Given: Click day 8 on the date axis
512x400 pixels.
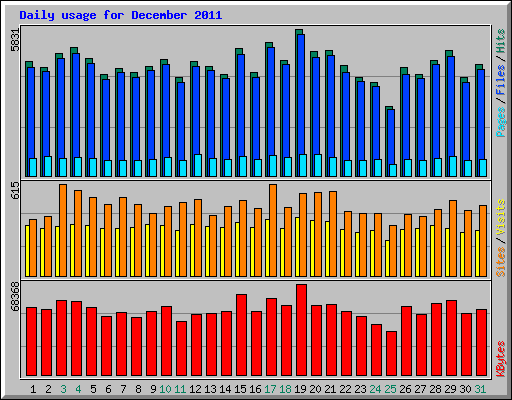Looking at the screenshot, I should click(x=138, y=389).
